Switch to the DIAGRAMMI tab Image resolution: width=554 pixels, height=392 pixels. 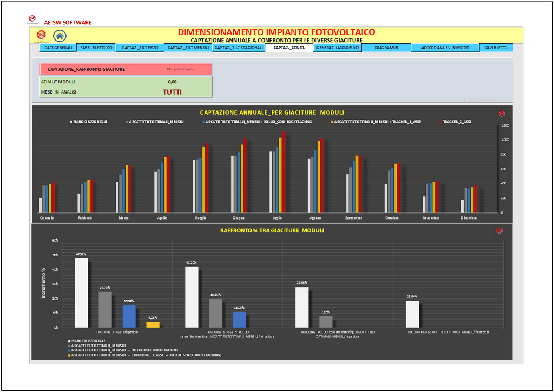point(386,48)
